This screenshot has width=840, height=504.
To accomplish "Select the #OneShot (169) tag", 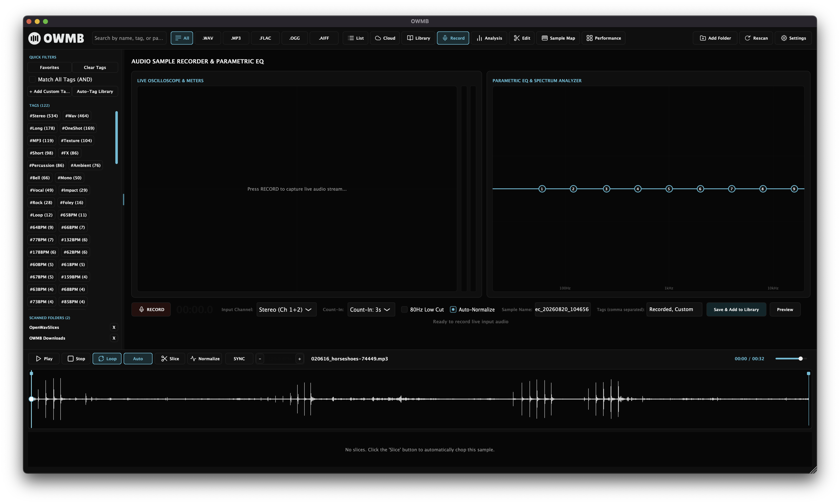I will [x=78, y=128].
